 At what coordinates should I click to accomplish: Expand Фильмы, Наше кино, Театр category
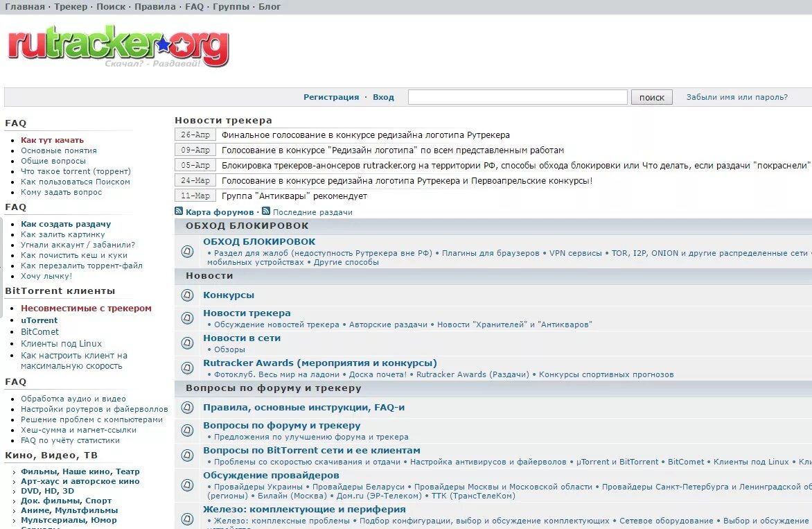pos(15,472)
